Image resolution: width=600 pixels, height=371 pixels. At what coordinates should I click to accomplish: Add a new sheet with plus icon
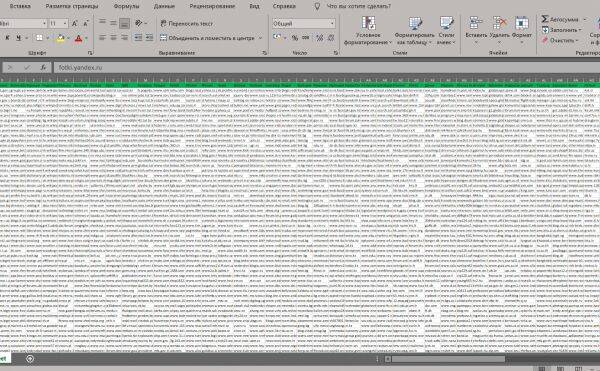coord(30,358)
